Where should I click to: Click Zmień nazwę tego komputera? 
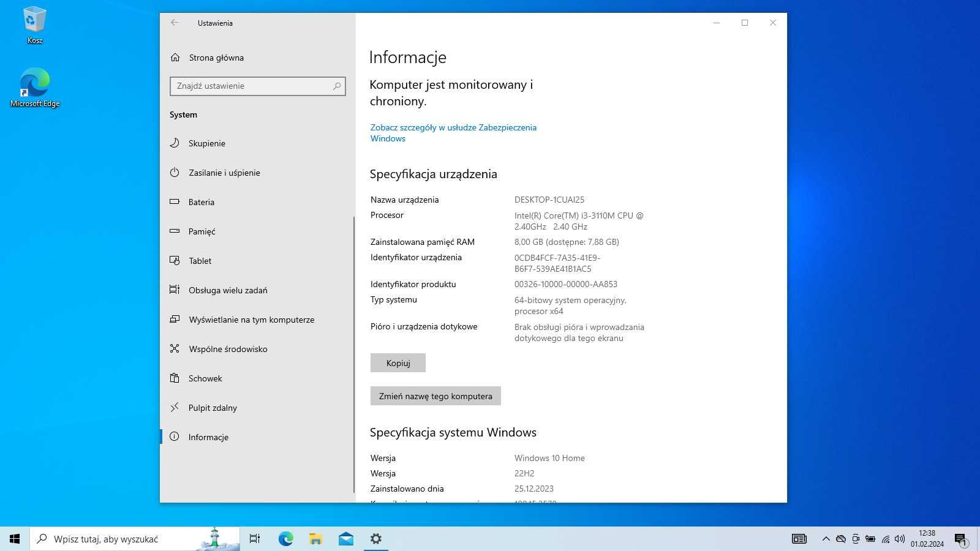coord(435,396)
